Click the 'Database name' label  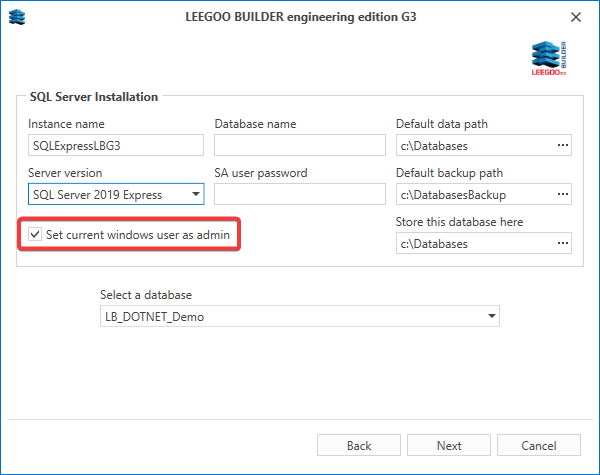click(255, 124)
